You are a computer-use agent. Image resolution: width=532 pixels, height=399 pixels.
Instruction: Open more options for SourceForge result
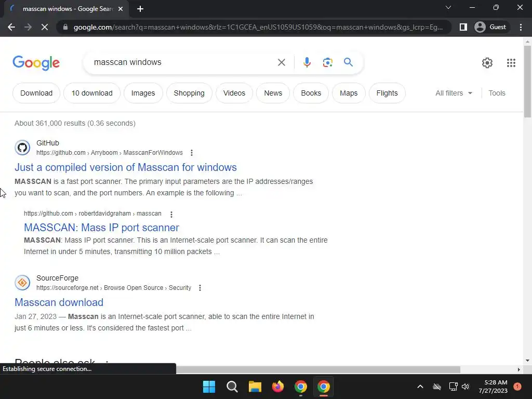point(200,288)
